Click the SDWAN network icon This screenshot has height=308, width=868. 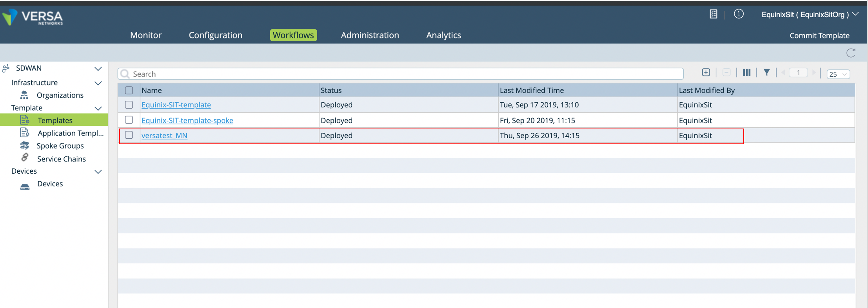(6, 69)
